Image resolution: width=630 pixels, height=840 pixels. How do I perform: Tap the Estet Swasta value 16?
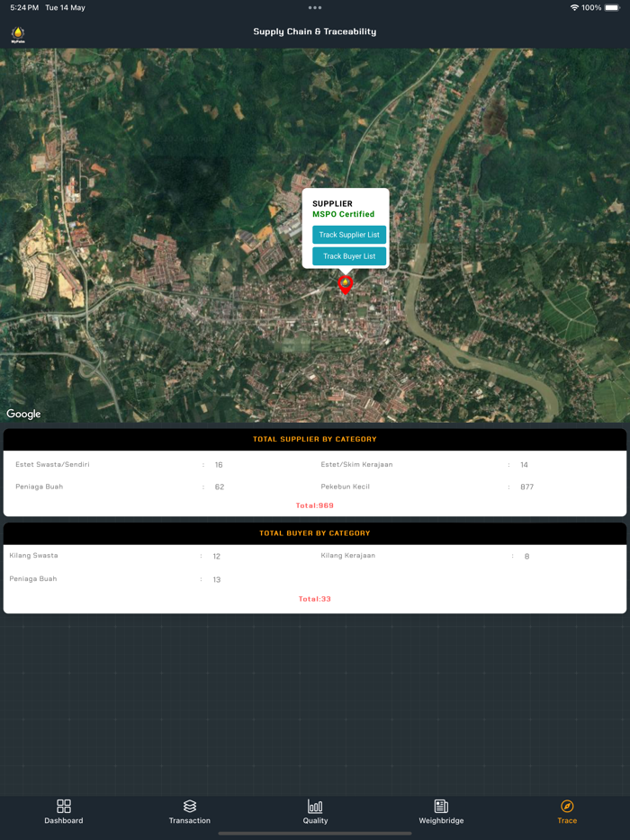[x=219, y=465]
